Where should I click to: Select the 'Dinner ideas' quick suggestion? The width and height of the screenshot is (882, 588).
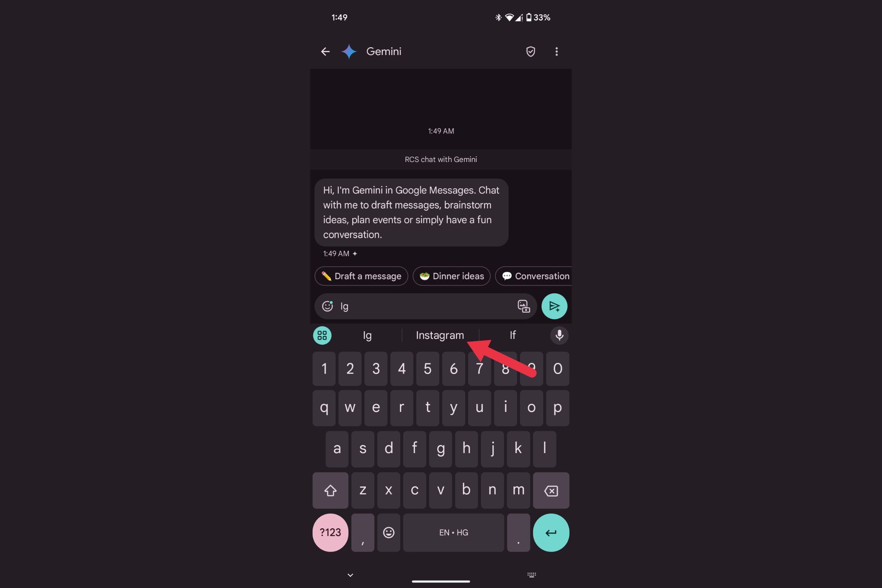pyautogui.click(x=452, y=276)
